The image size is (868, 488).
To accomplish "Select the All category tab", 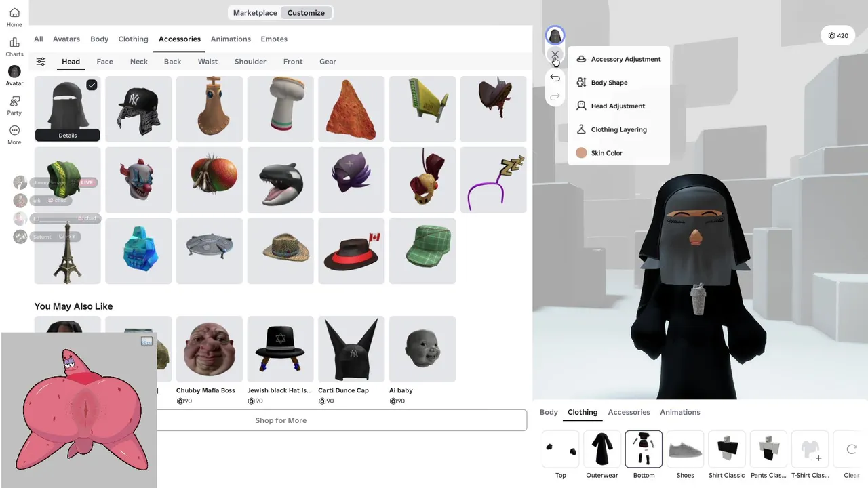I will point(39,39).
